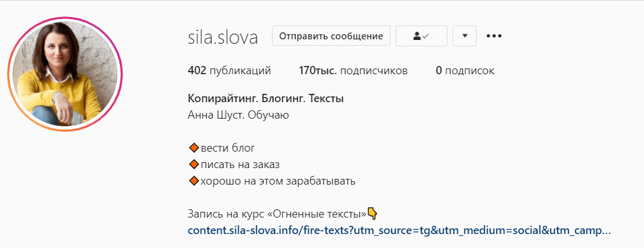
Task: Expand suggested accounts with the down arrow
Action: [x=465, y=36]
